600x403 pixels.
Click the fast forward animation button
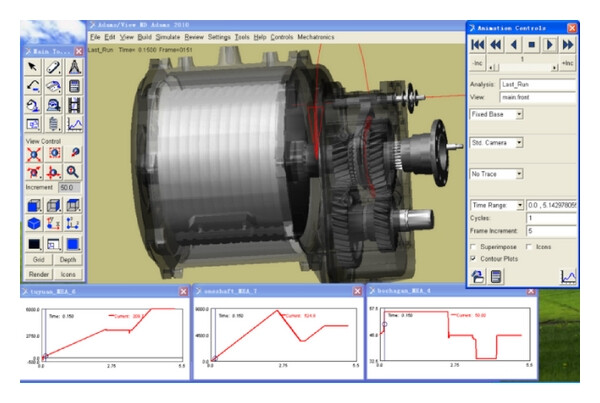tap(567, 45)
